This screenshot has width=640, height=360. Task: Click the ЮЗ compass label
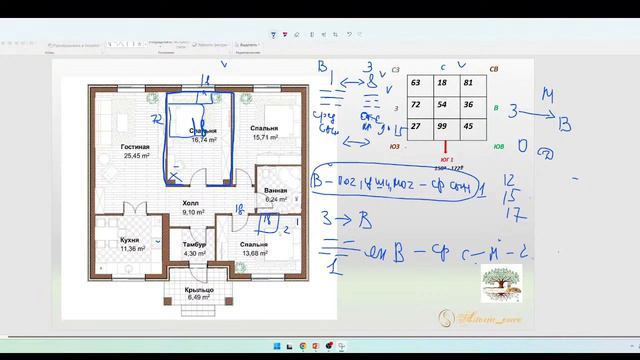pyautogui.click(x=394, y=147)
